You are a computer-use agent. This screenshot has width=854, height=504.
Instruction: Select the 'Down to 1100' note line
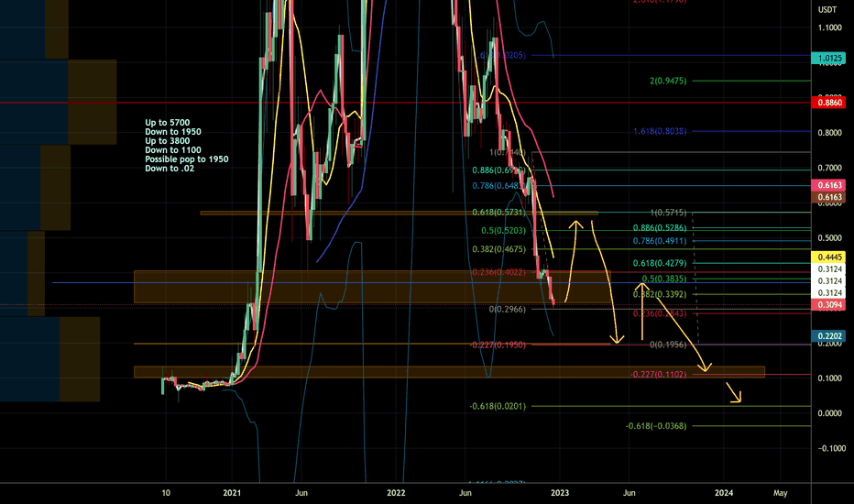tap(173, 150)
